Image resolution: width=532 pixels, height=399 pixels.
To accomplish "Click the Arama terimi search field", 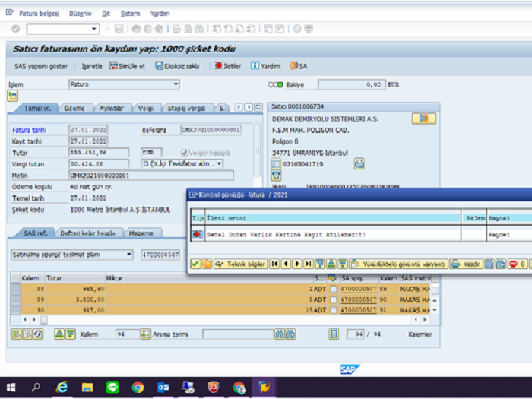I will tap(238, 334).
